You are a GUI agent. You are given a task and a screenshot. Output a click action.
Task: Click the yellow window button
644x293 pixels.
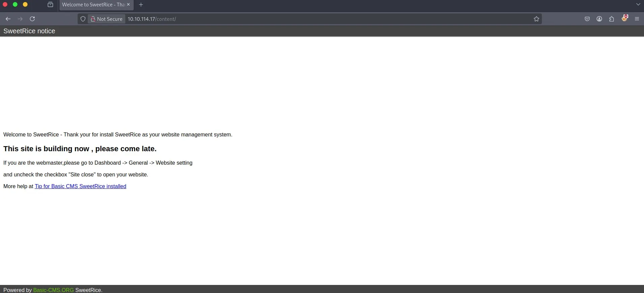(25, 4)
